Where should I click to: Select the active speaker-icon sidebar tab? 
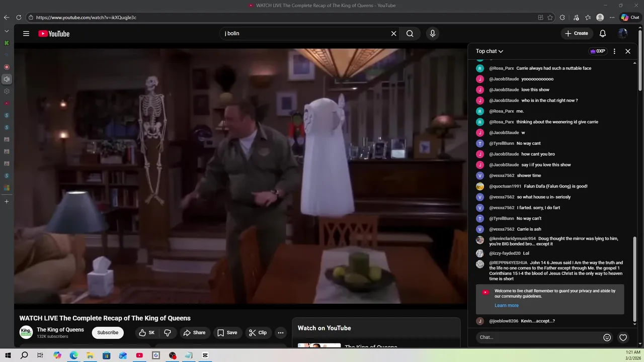[x=7, y=79]
